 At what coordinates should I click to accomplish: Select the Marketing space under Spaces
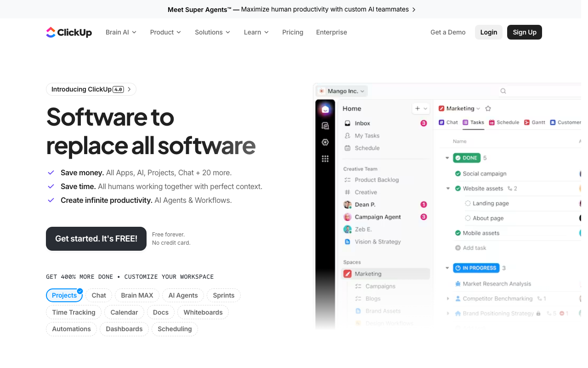tap(367, 273)
